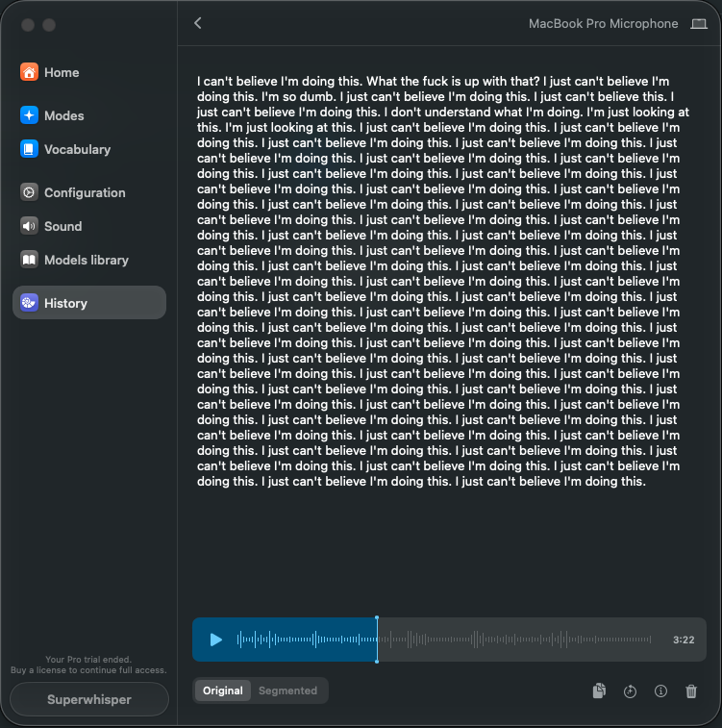
Task: Reprocess the recording with the circular arrow icon
Action: [630, 691]
